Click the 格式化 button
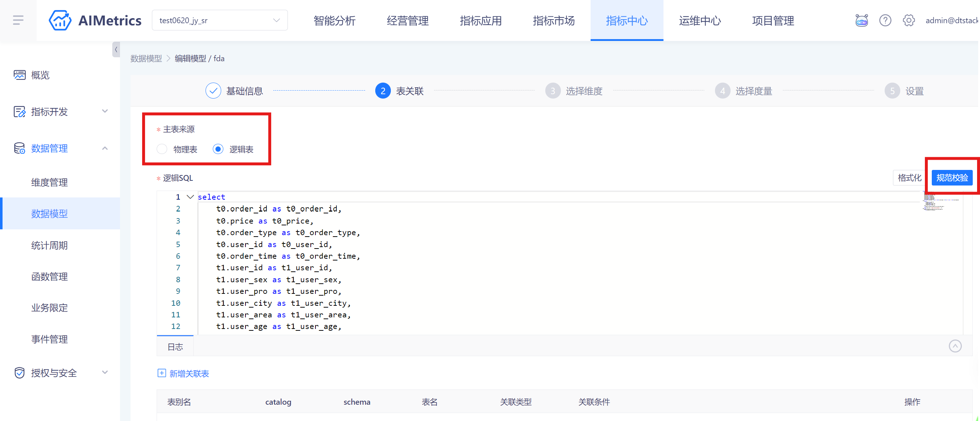 point(909,178)
